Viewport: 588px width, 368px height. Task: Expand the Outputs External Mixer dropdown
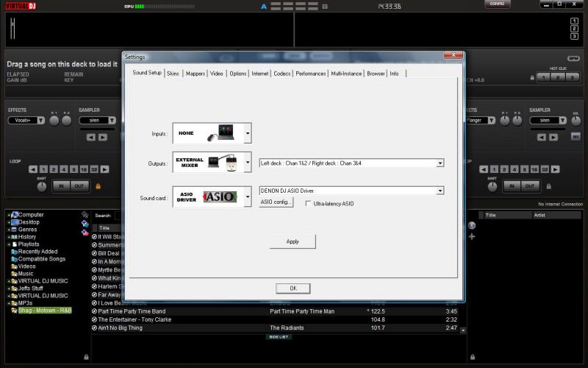coord(248,163)
